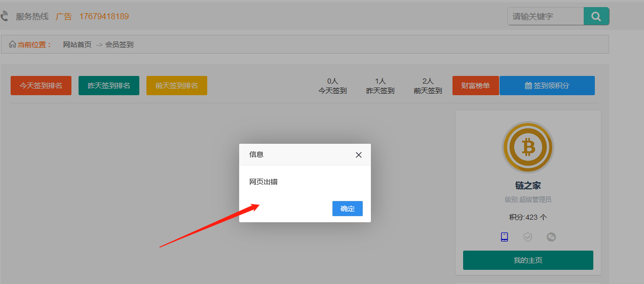
Task: Click the WeChat binding icon
Action: click(551, 237)
